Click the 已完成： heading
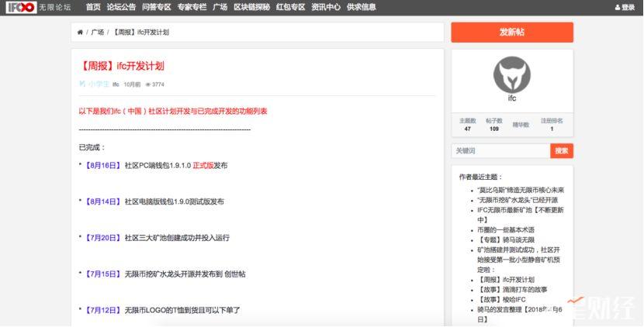This screenshot has width=644, height=327. (92, 148)
